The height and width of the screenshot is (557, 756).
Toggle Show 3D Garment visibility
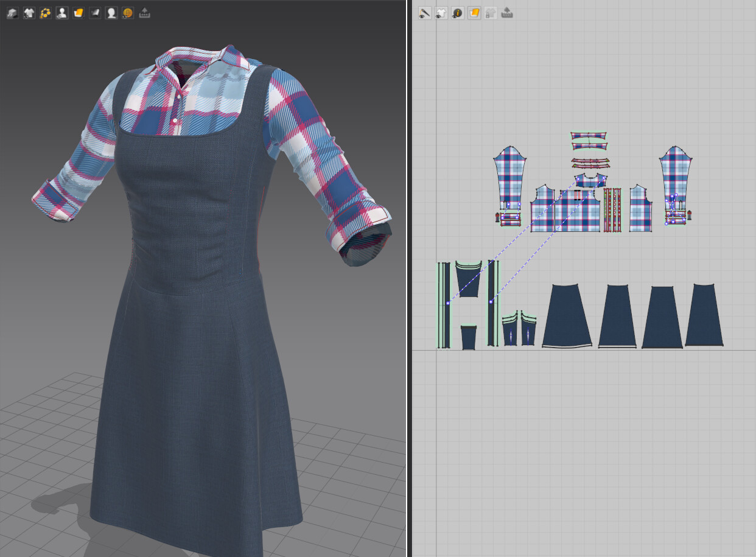pyautogui.click(x=28, y=12)
